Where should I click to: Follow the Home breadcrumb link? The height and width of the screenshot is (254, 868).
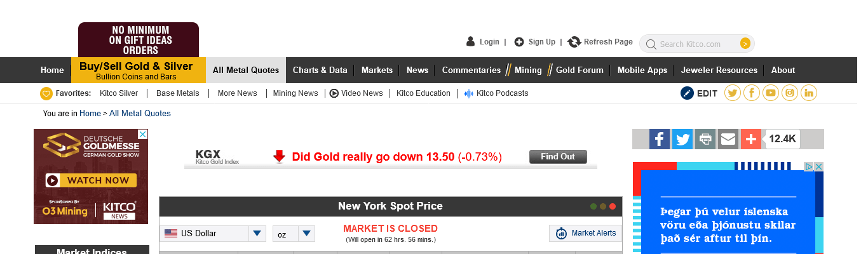point(90,114)
